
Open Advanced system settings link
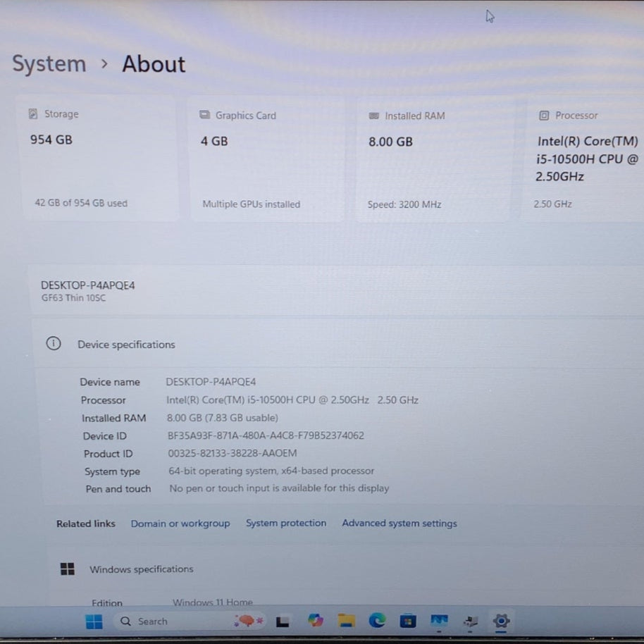pos(400,523)
